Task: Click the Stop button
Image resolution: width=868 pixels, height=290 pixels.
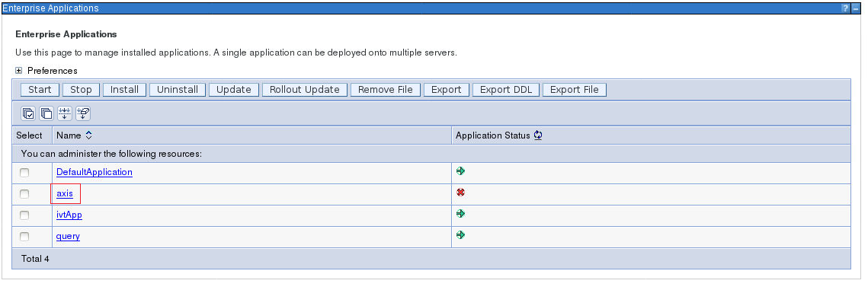Action: pos(81,90)
